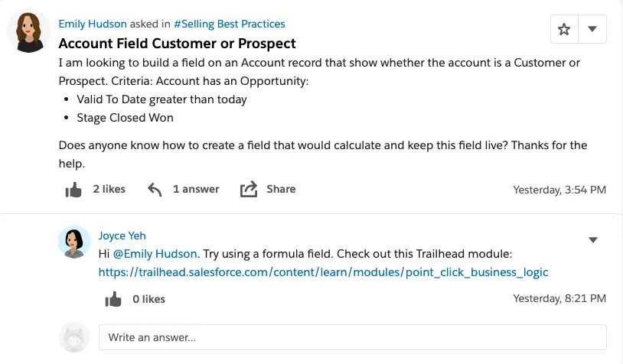Open the Trailhead point_click_business_logic link
The width and height of the screenshot is (623, 364).
point(323,272)
